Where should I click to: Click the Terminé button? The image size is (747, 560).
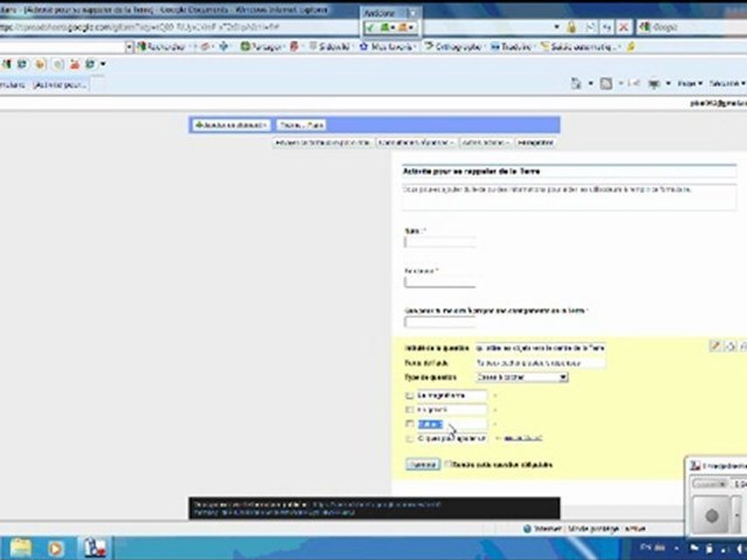tap(423, 464)
